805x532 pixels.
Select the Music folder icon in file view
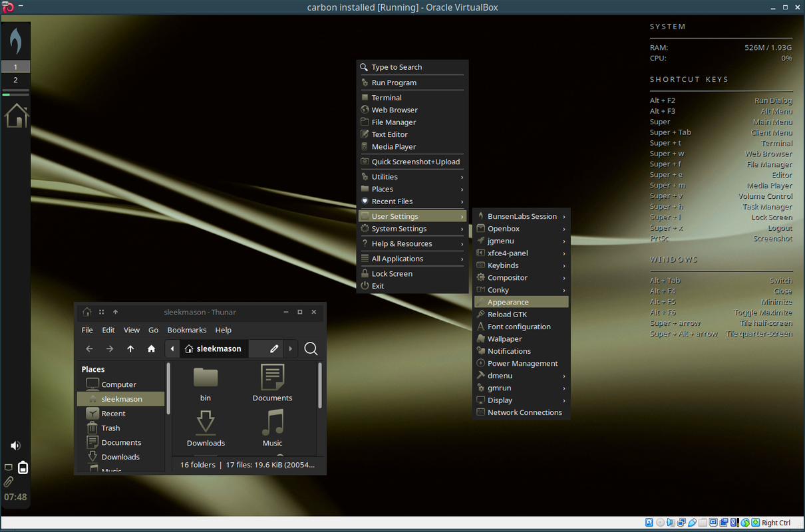click(272, 422)
